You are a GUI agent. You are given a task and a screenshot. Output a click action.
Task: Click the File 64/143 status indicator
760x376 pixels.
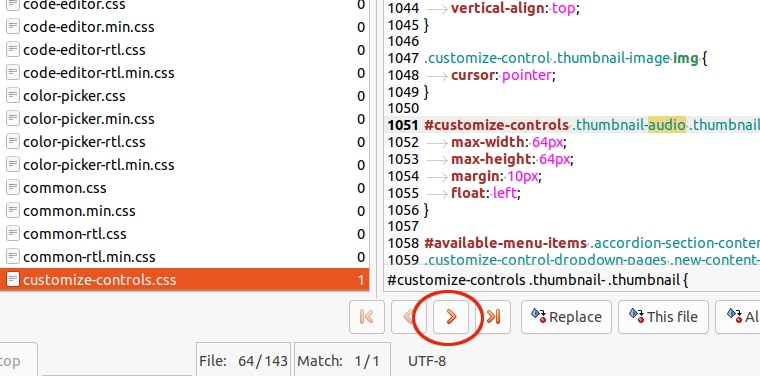pos(243,361)
